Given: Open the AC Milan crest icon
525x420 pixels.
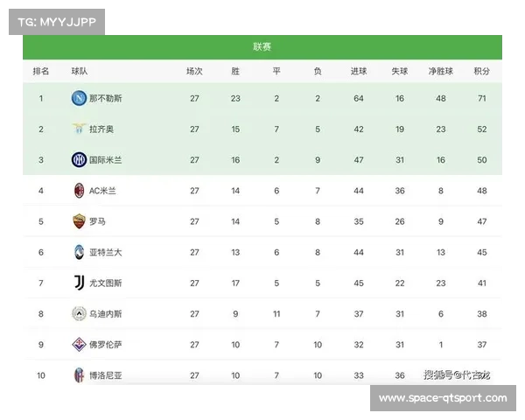Looking at the screenshot, I should pyautogui.click(x=79, y=191).
